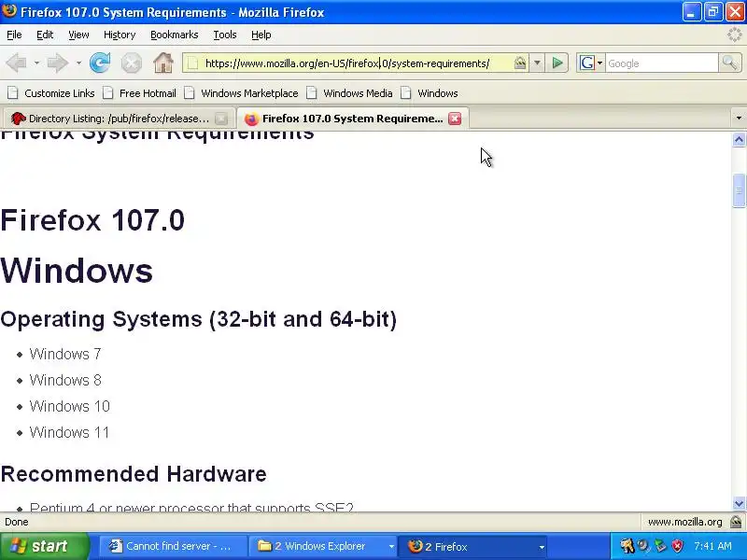The height and width of the screenshot is (560, 747).
Task: Click the Back navigation arrow
Action: (17, 63)
